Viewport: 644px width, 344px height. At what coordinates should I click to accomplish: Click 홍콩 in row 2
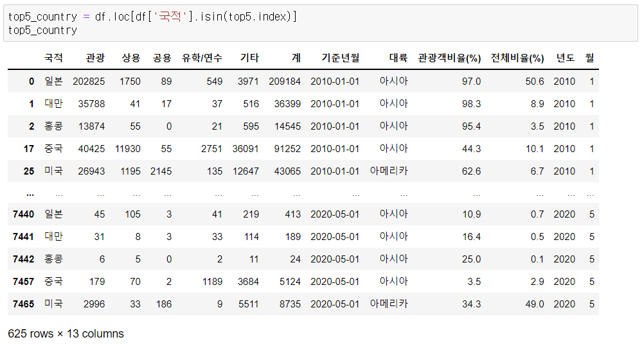(53, 126)
